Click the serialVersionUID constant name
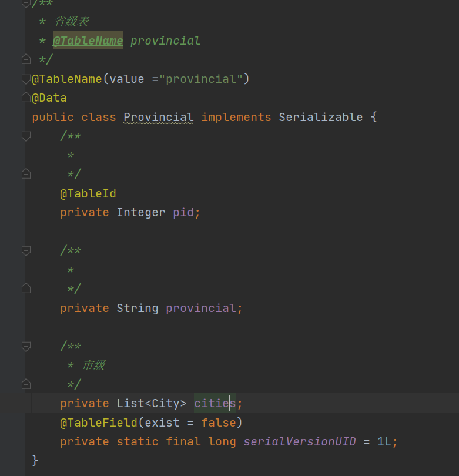The width and height of the screenshot is (459, 476). click(300, 441)
